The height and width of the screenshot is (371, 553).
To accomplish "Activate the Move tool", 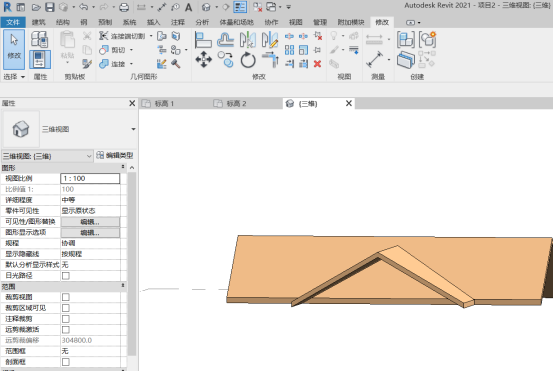I will 203,59.
